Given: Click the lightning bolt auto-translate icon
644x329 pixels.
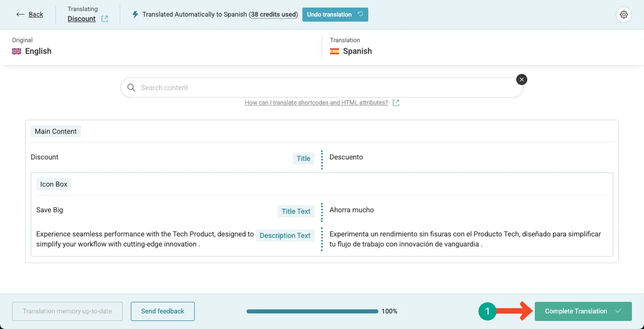Looking at the screenshot, I should (135, 15).
